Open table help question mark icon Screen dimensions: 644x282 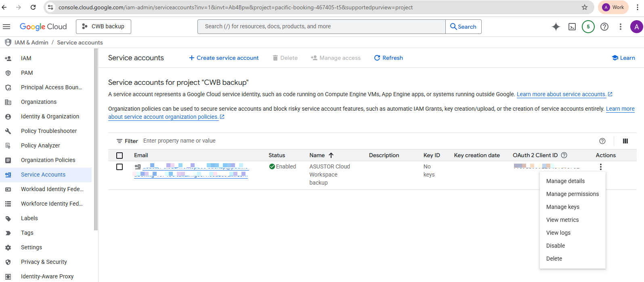point(602,141)
